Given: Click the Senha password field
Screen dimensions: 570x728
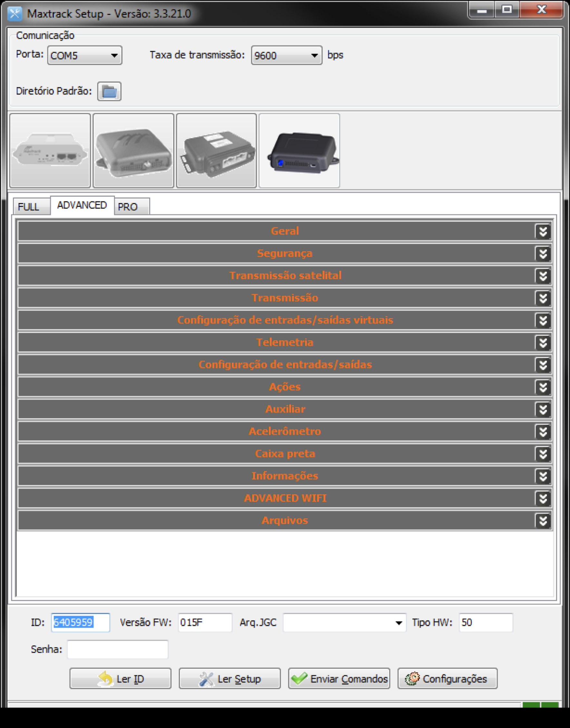Looking at the screenshot, I should (118, 650).
